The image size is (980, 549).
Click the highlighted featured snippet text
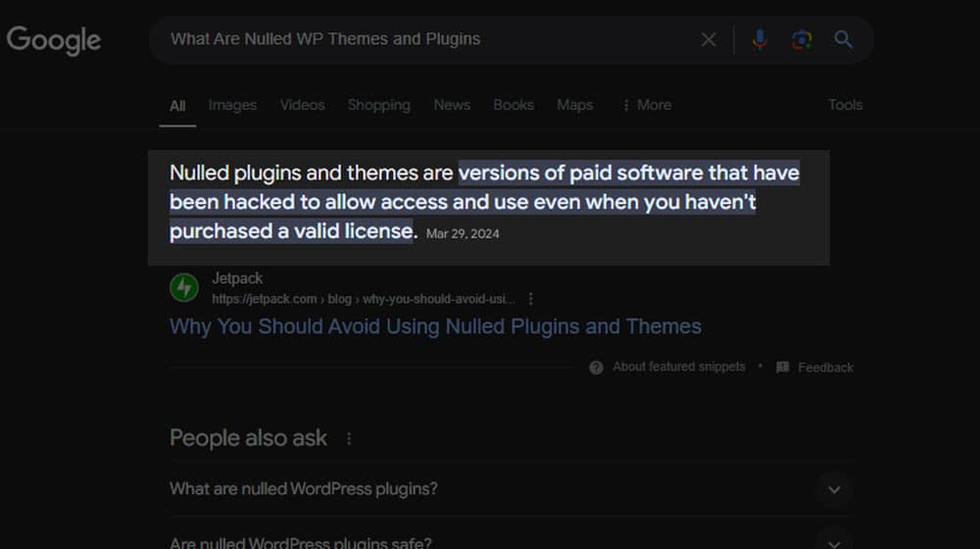484,202
